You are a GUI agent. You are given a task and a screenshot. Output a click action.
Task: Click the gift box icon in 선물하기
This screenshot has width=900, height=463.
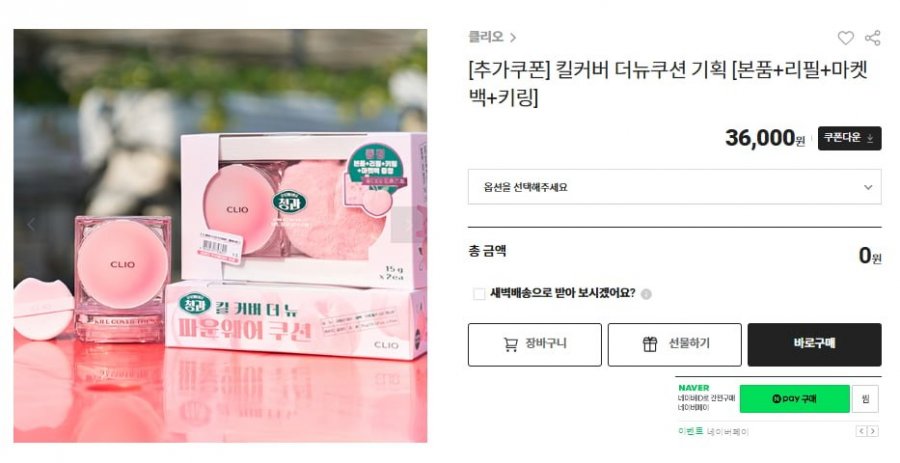pyautogui.click(x=650, y=344)
